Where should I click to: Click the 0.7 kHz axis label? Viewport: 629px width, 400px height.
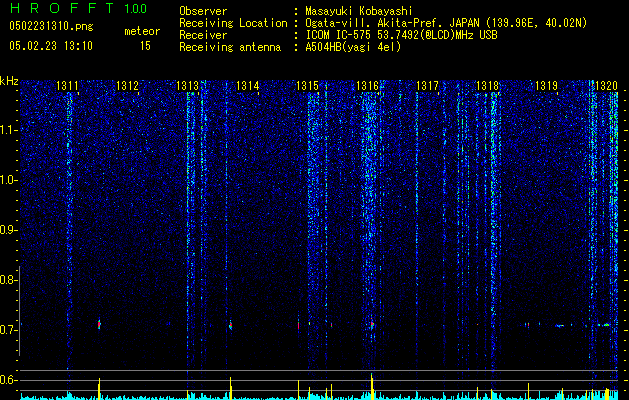(8, 330)
